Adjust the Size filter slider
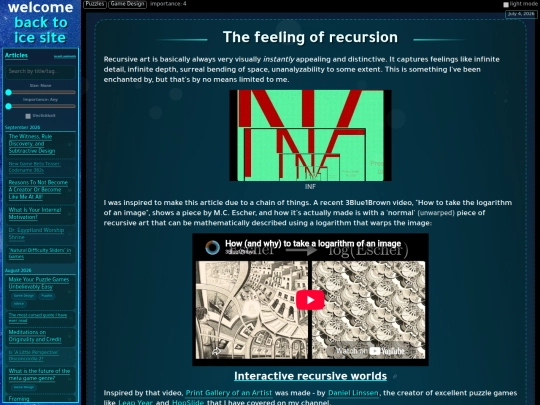This screenshot has height=405, width=540. (x=40, y=92)
